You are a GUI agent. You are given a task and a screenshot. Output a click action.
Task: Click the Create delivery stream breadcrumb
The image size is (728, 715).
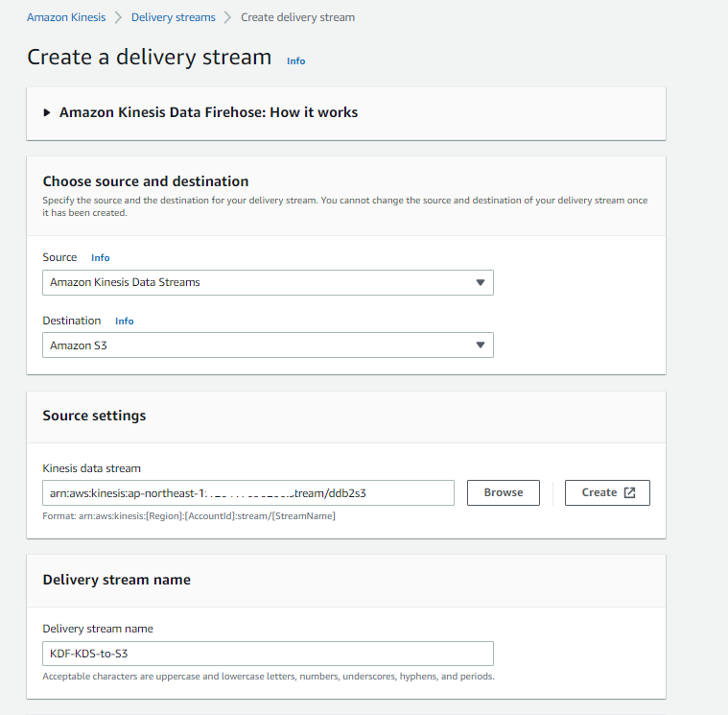click(297, 17)
